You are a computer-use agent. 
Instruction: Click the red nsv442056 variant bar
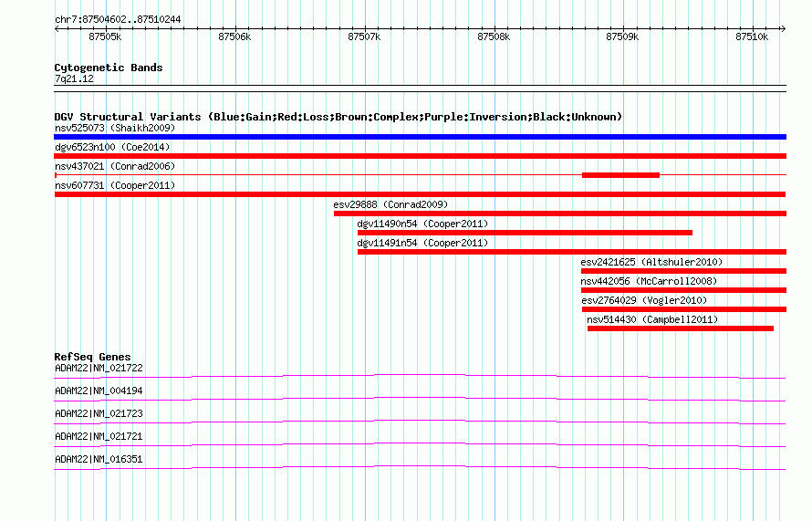683,290
